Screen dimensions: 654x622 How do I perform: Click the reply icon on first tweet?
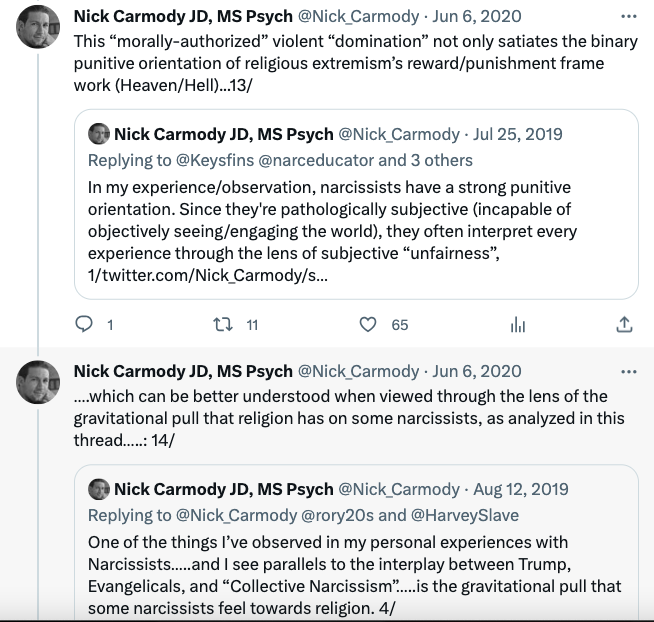point(84,324)
